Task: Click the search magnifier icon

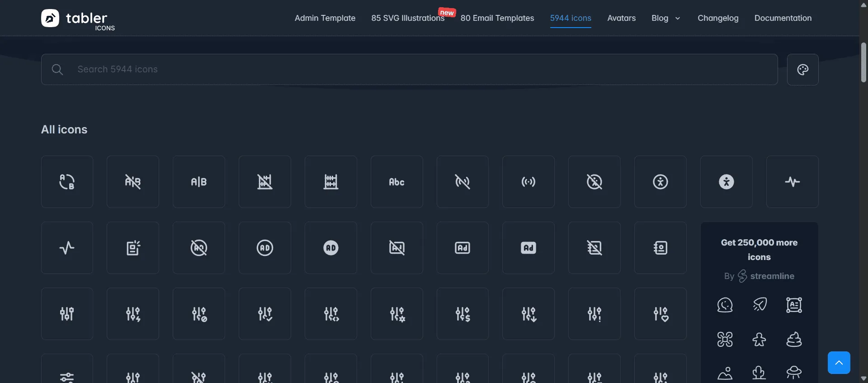Action: click(x=57, y=70)
